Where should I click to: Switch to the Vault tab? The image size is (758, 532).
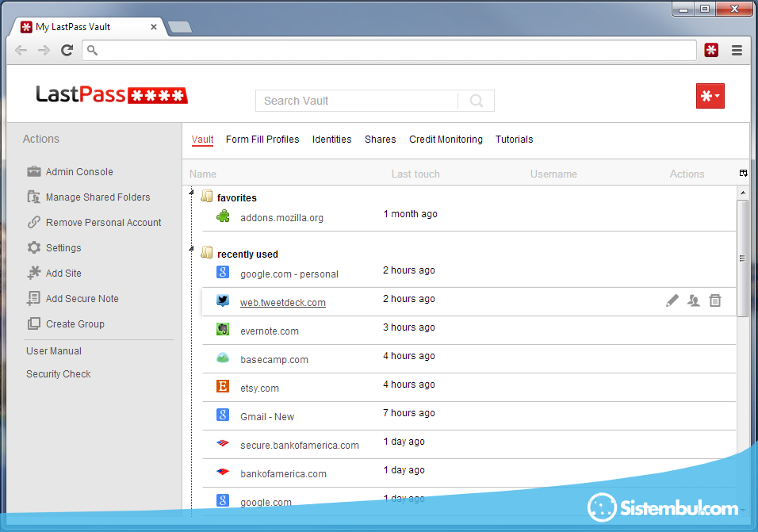202,140
